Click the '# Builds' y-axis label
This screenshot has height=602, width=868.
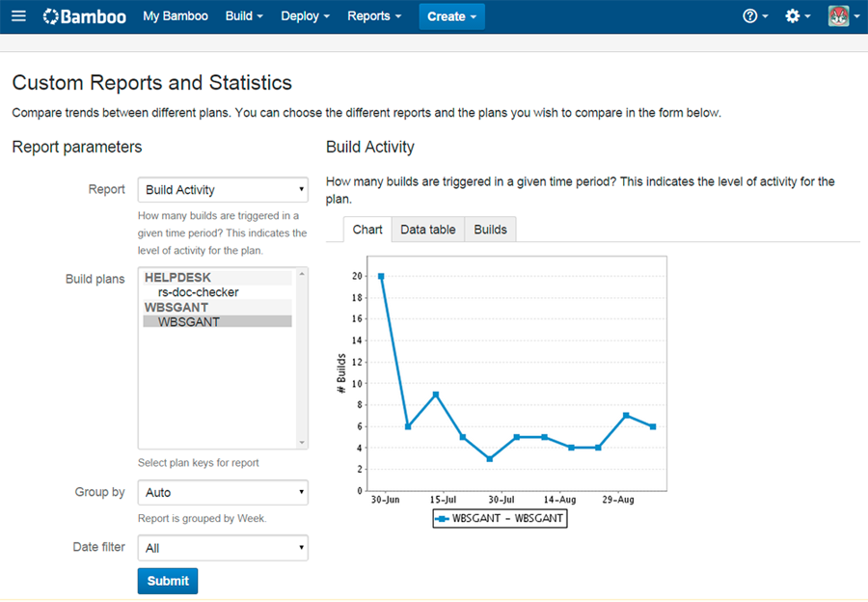[341, 373]
